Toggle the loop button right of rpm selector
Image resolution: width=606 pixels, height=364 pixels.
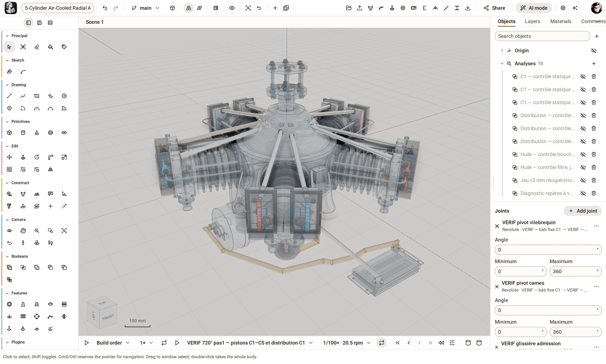[382, 343]
